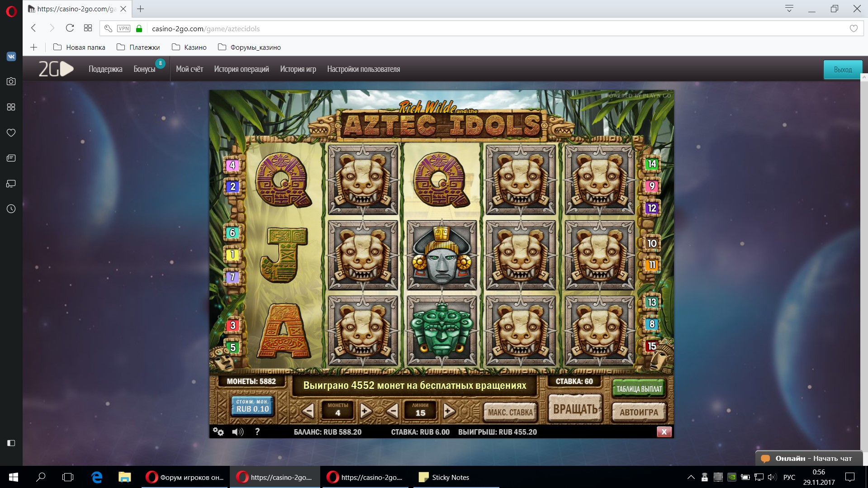Decrease the number of lines

pos(392,411)
